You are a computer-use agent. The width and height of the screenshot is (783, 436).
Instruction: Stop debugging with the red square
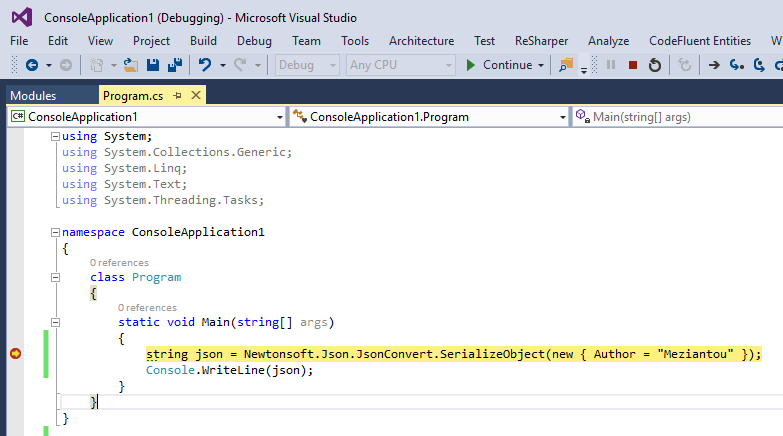click(633, 65)
